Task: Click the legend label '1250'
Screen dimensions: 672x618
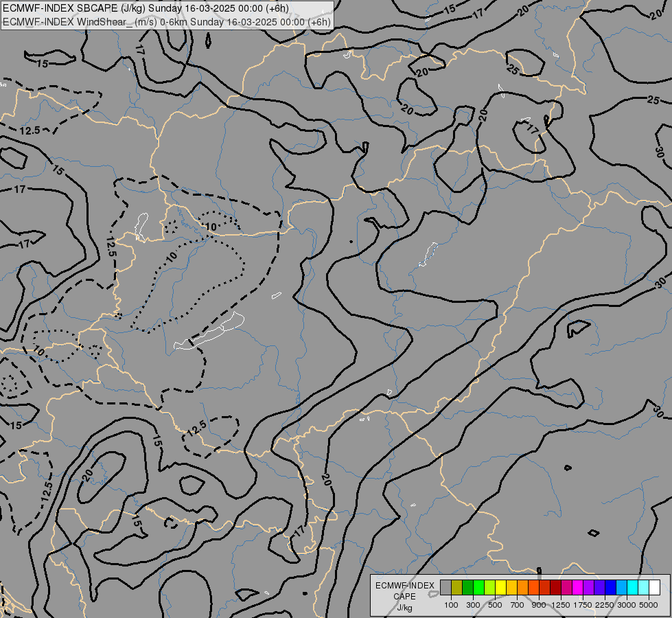Action: tap(561, 605)
